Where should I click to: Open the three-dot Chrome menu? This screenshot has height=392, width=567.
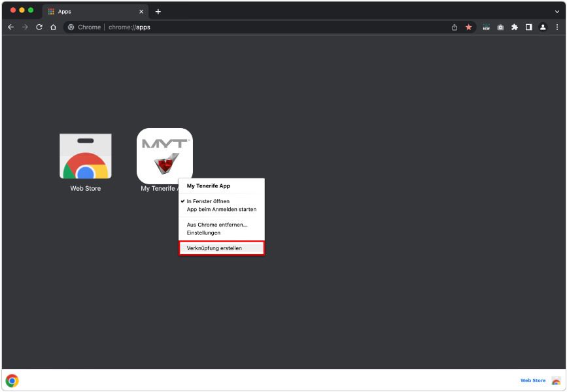(557, 27)
